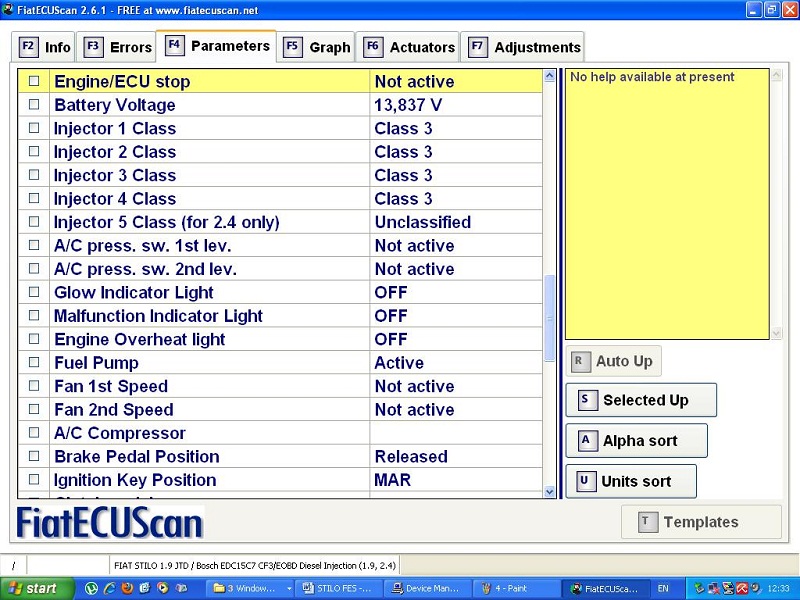Tick the Fuel Pump parameter checkbox
The height and width of the screenshot is (600, 800).
pos(34,363)
